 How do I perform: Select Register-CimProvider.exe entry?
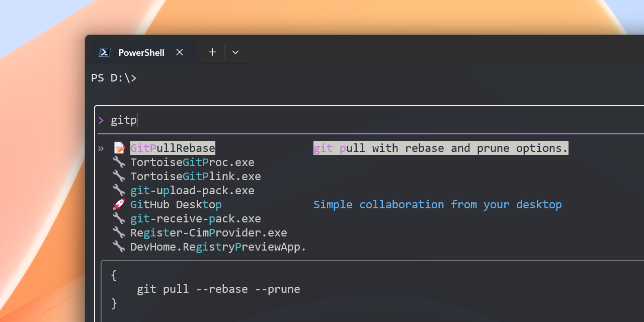[x=208, y=232]
